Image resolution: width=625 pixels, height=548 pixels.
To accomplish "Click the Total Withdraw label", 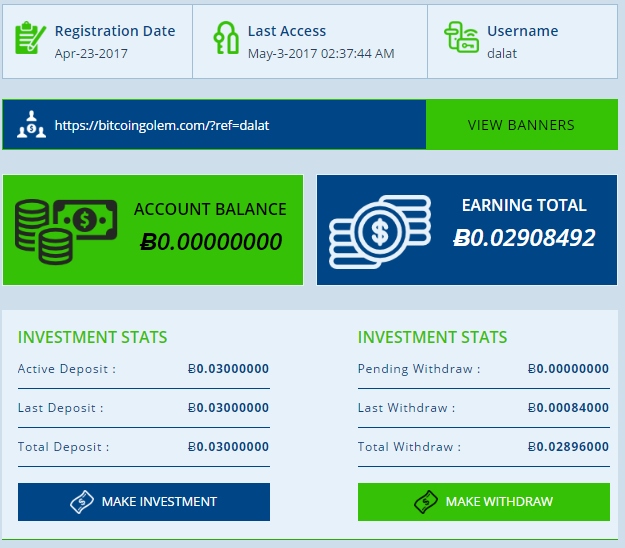I will tap(409, 447).
